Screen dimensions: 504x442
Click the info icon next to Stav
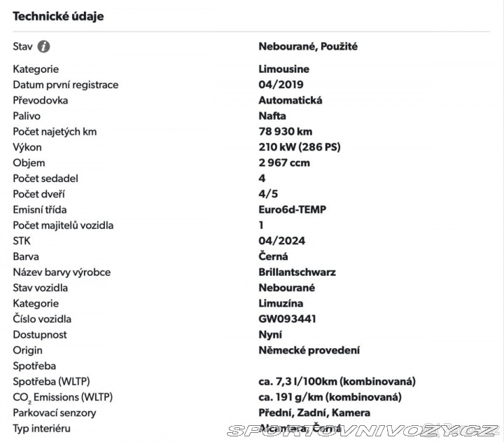click(x=43, y=46)
